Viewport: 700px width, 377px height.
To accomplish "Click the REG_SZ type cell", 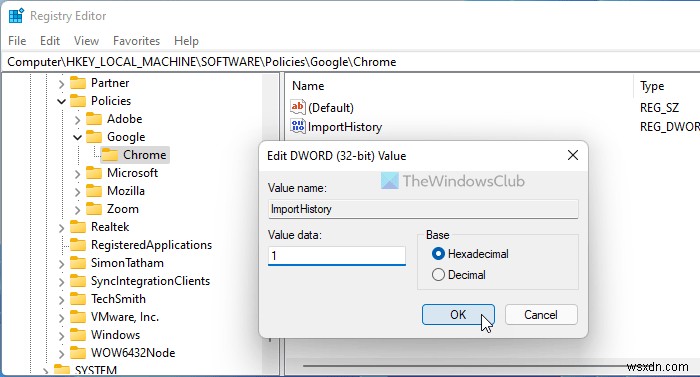I will pyautogui.click(x=659, y=108).
